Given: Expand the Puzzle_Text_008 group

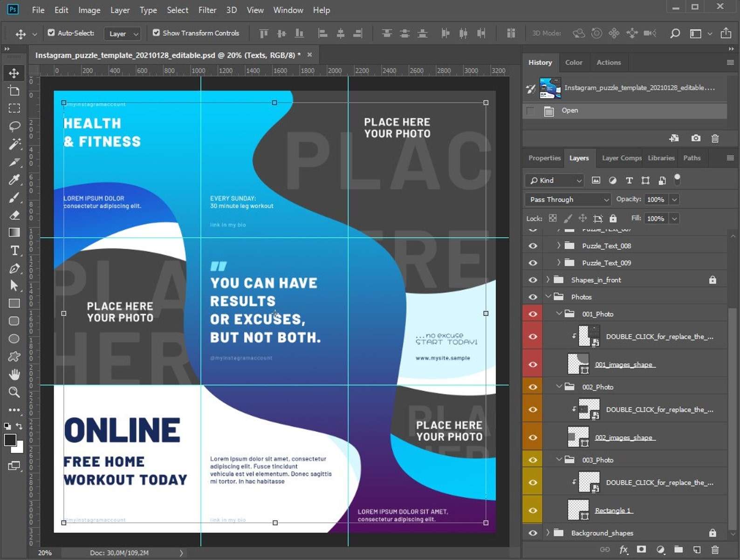Looking at the screenshot, I should (559, 246).
